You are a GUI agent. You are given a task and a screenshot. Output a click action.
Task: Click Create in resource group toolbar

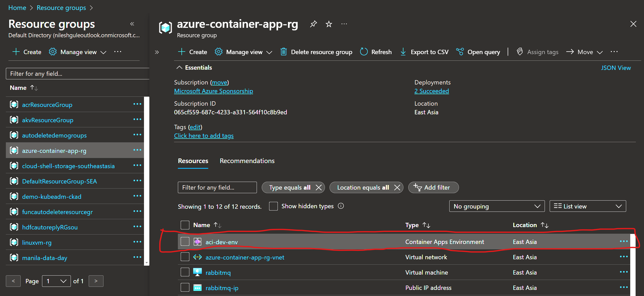192,52
